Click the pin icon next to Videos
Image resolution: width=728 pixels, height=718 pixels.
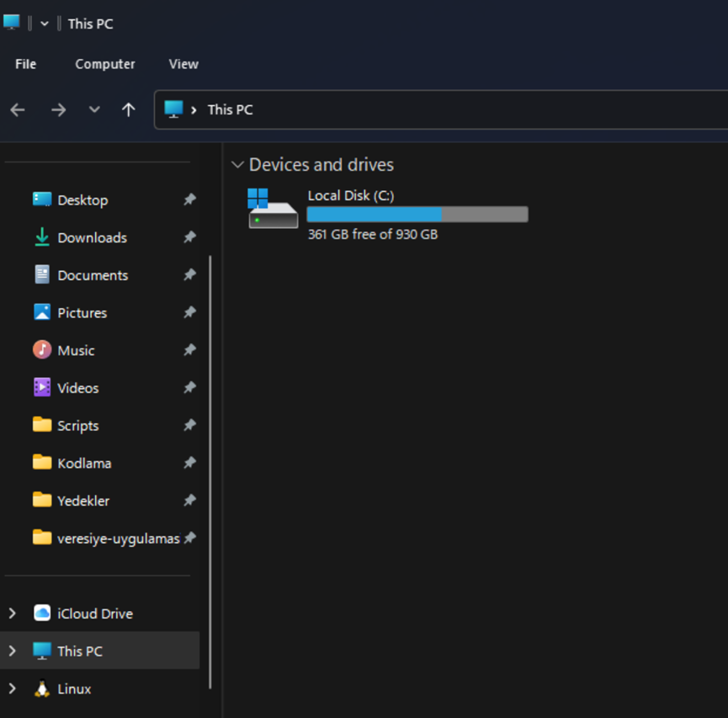click(189, 387)
